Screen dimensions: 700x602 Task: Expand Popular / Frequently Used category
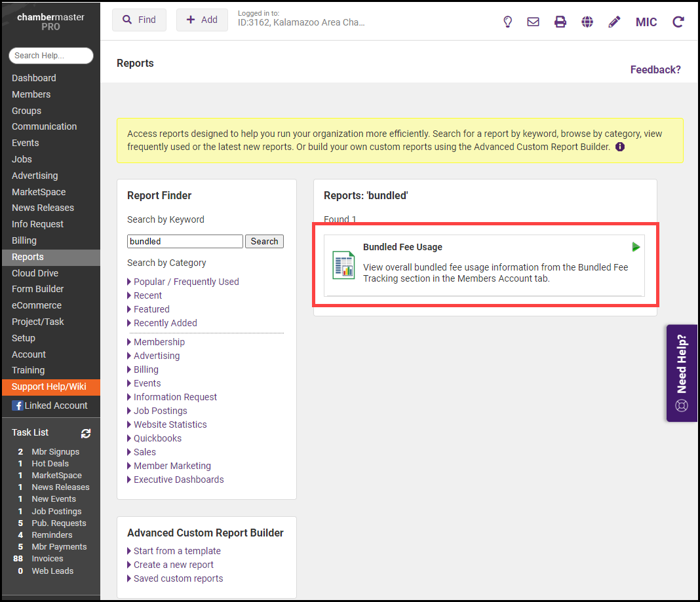click(186, 282)
